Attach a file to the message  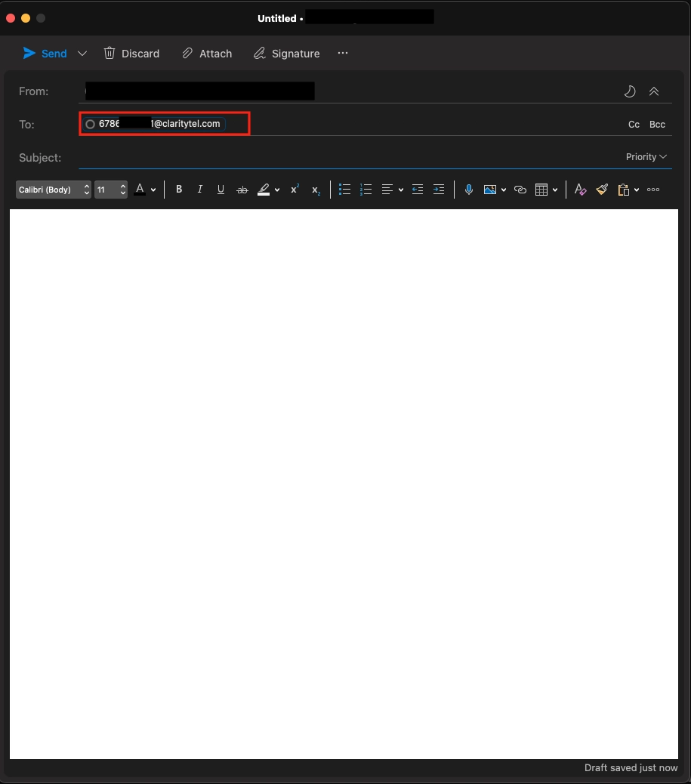[x=207, y=54]
